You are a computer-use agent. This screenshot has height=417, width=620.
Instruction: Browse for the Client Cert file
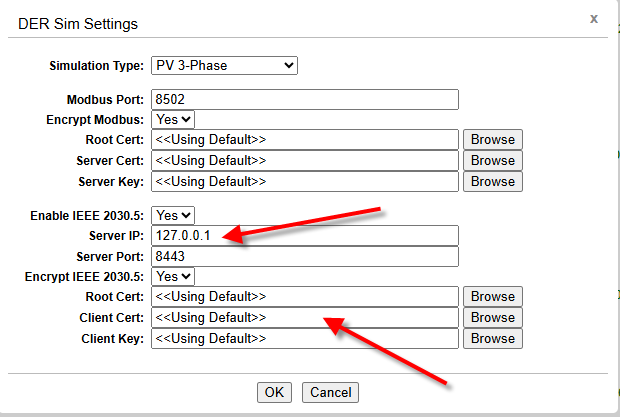(x=493, y=317)
